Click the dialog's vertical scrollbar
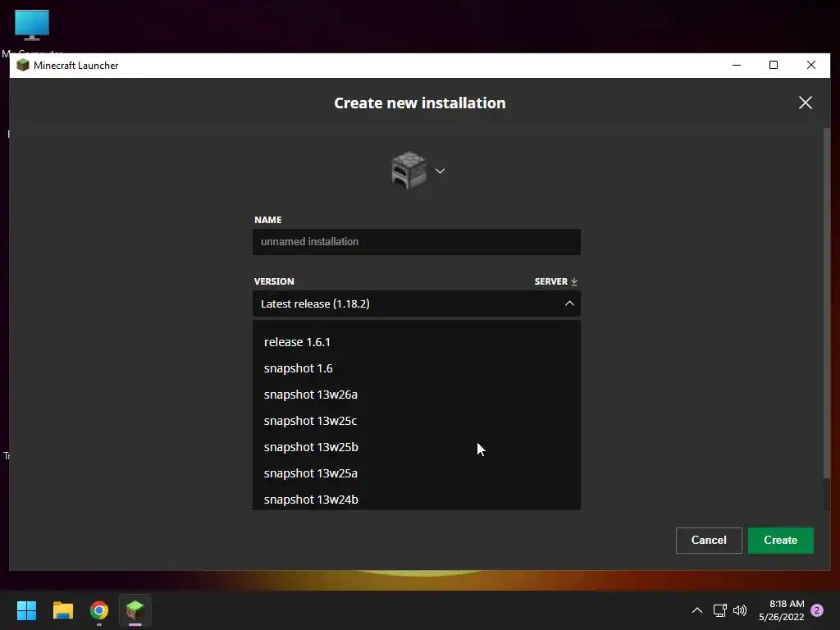The height and width of the screenshot is (630, 840). click(x=827, y=303)
